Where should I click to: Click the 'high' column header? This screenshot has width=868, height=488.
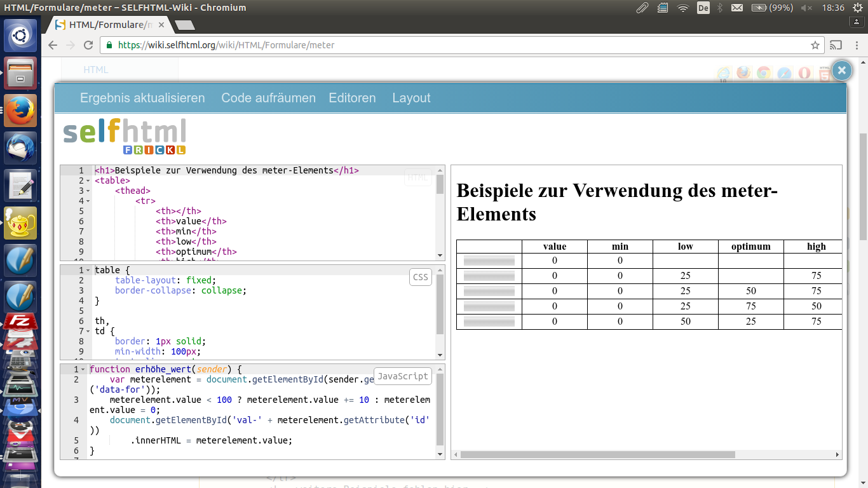coord(817,247)
